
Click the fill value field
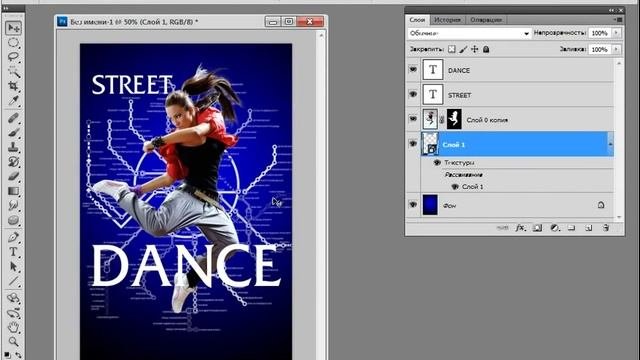pos(600,49)
